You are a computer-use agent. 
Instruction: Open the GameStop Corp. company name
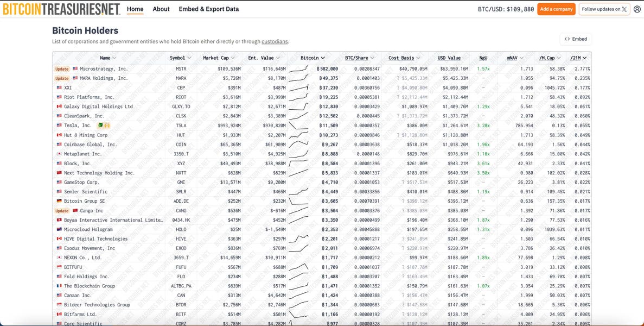82,182
